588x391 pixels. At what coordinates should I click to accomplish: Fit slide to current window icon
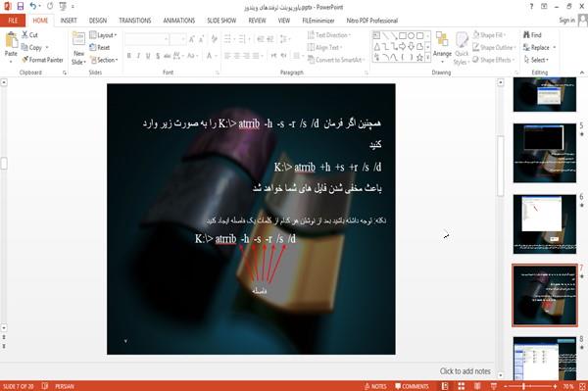(x=582, y=386)
